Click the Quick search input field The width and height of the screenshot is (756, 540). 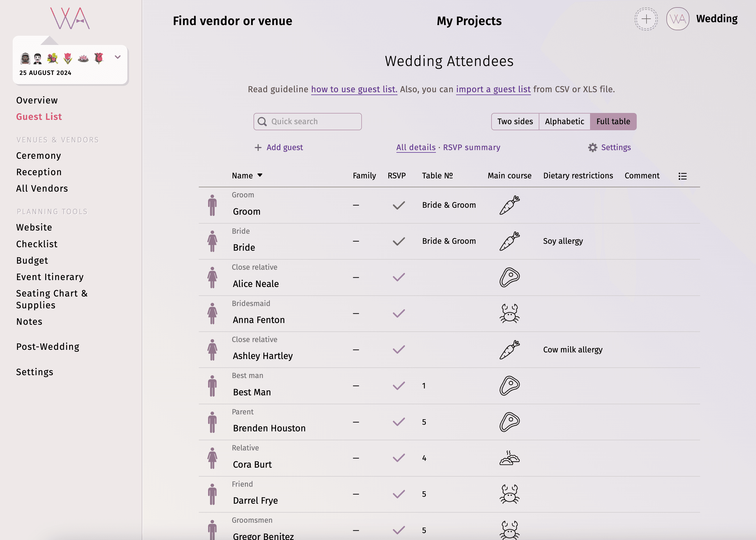(307, 122)
